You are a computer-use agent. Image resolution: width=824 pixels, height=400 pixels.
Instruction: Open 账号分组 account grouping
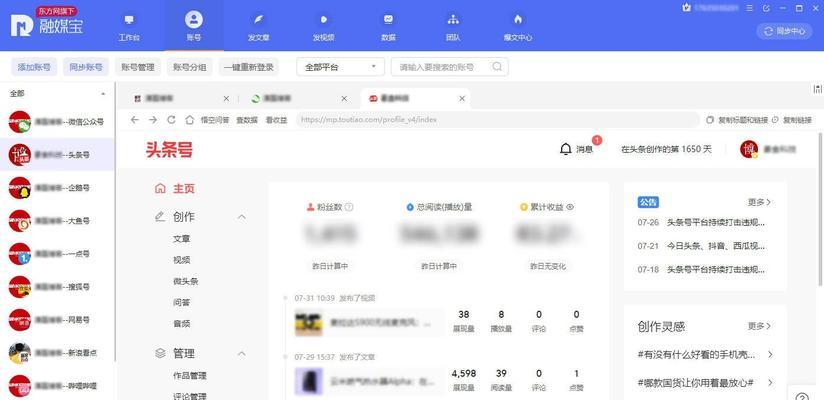(x=190, y=67)
